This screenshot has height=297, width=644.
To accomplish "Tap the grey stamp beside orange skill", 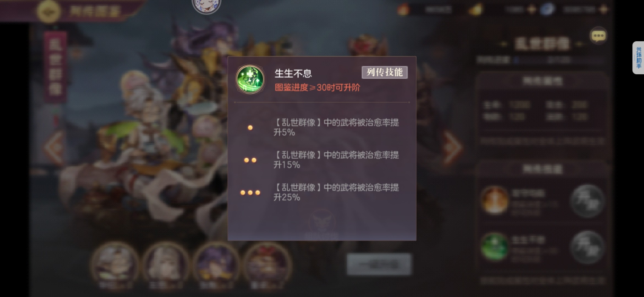I will click(587, 201).
